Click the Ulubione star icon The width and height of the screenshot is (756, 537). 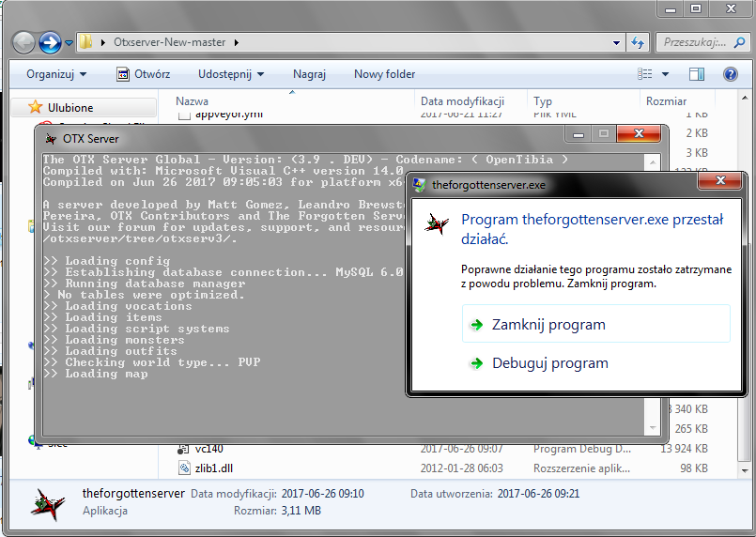tap(35, 106)
